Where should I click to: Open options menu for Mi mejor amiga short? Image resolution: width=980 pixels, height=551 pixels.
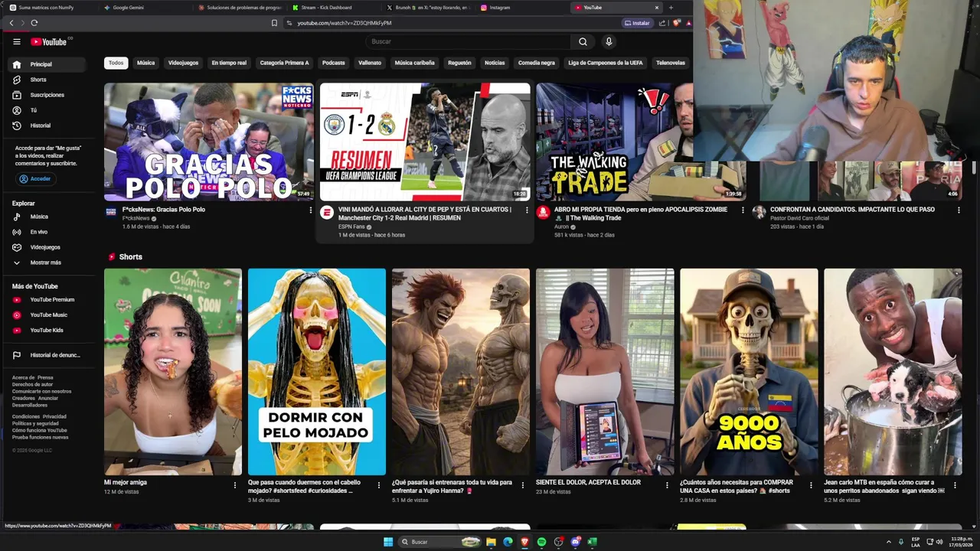[235, 484]
